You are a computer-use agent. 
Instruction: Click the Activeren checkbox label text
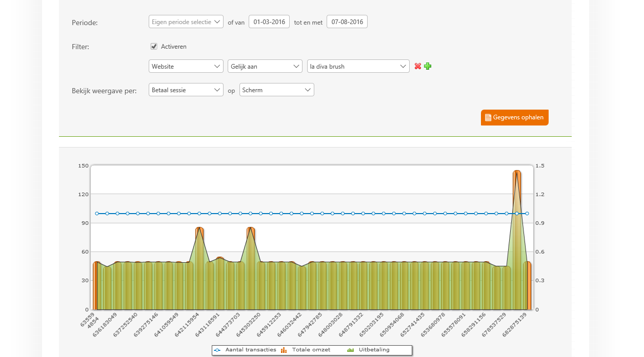[x=174, y=47]
